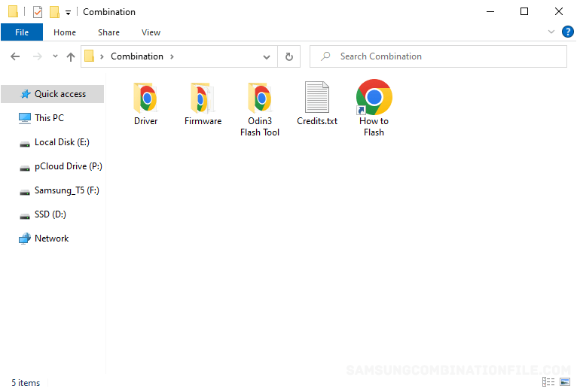Click the Back navigation arrow
The image size is (577, 392).
pos(15,56)
